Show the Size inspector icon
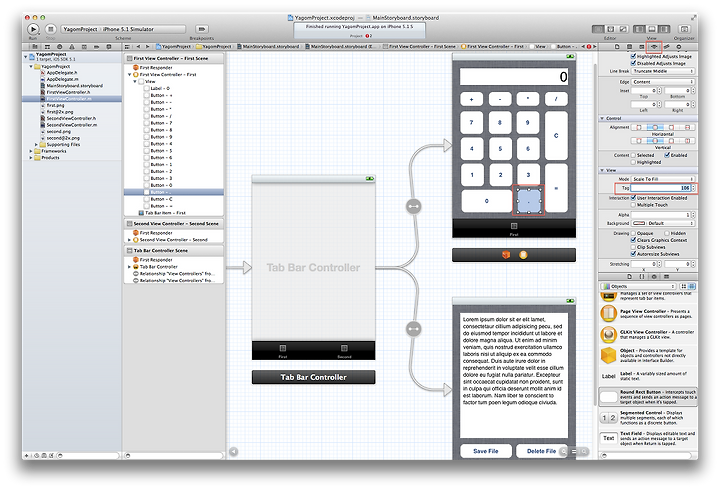720x490 pixels. [x=666, y=46]
